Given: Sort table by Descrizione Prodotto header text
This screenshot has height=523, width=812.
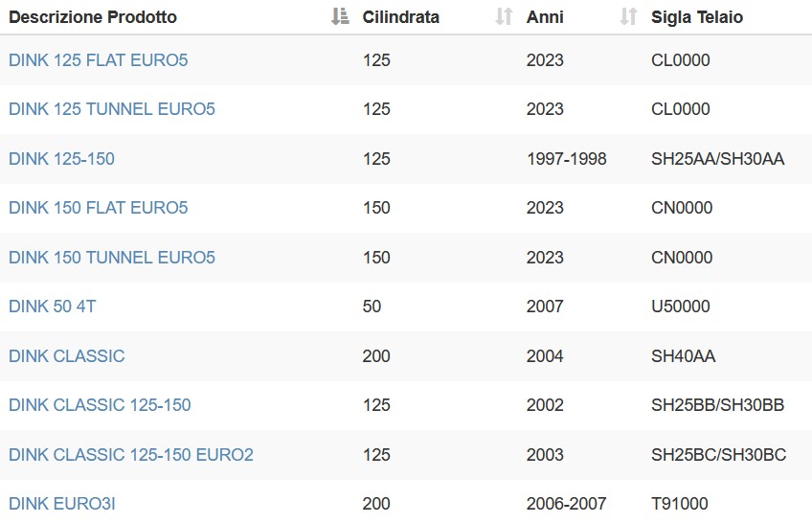Looking at the screenshot, I should [93, 17].
